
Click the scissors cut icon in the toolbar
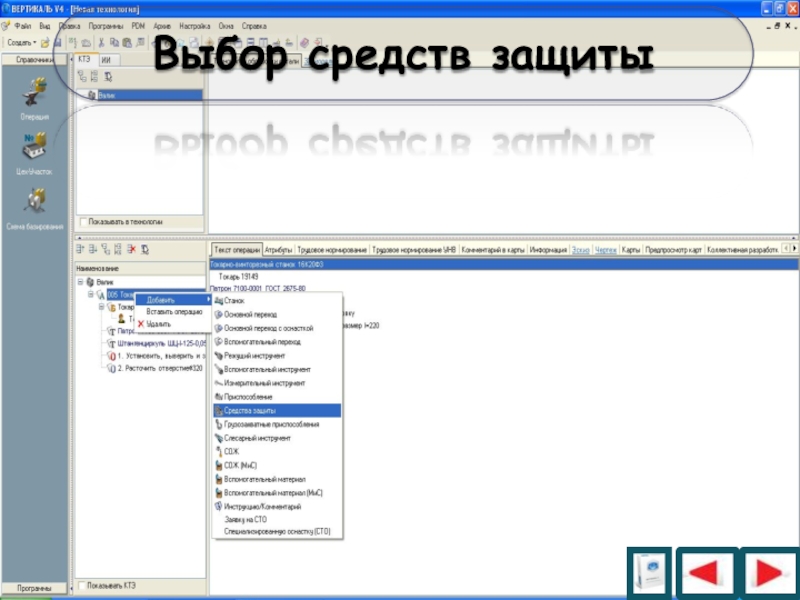click(102, 43)
